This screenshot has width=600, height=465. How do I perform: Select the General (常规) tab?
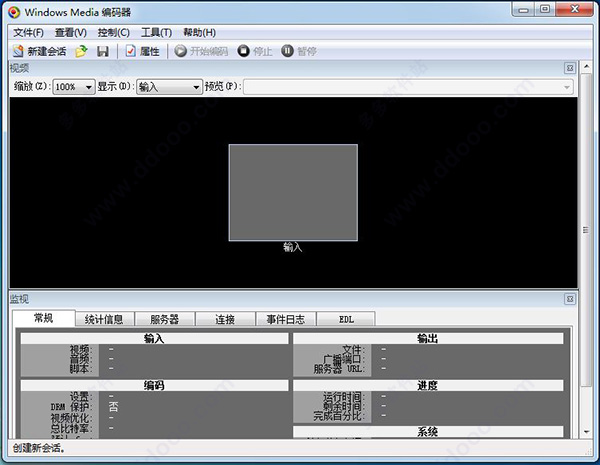coord(44,318)
